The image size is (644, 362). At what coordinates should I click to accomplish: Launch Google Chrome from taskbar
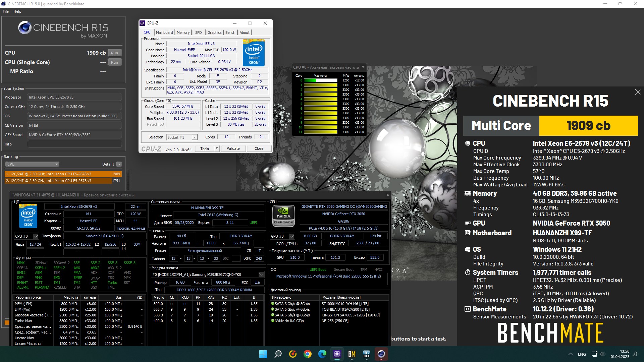pos(308,354)
